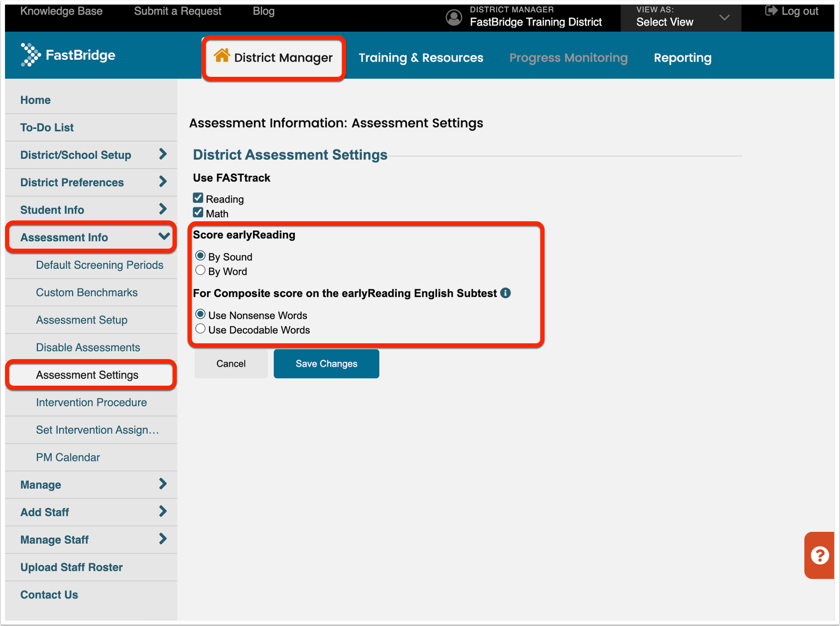The width and height of the screenshot is (840, 626).
Task: Click the Save Changes button
Action: [x=326, y=364]
